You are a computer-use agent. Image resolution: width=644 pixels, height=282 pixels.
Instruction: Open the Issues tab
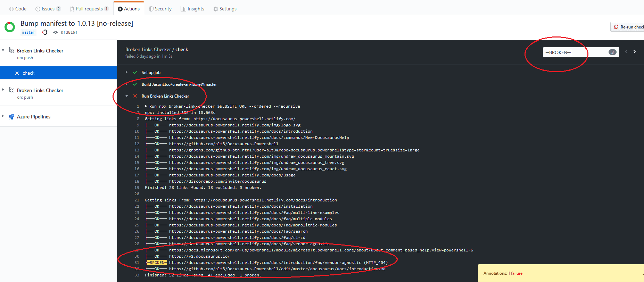coord(48,9)
